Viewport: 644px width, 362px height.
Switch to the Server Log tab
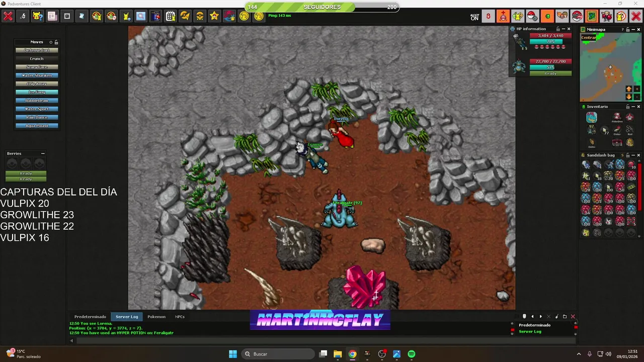(127, 317)
